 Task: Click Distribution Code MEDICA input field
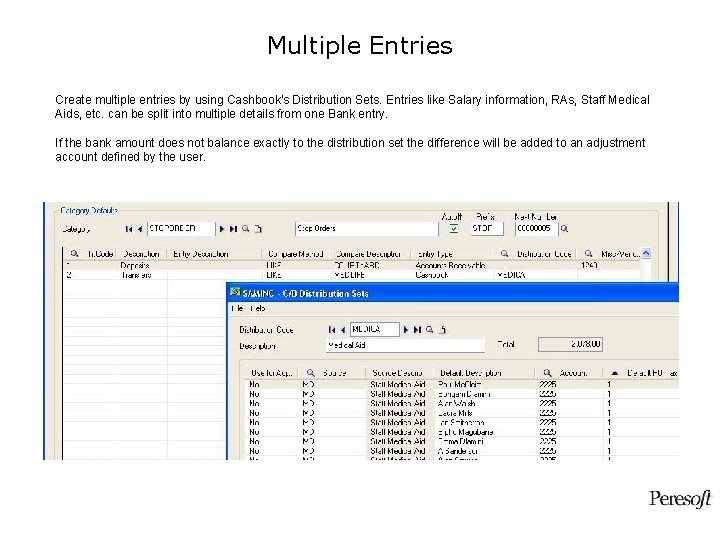375,329
